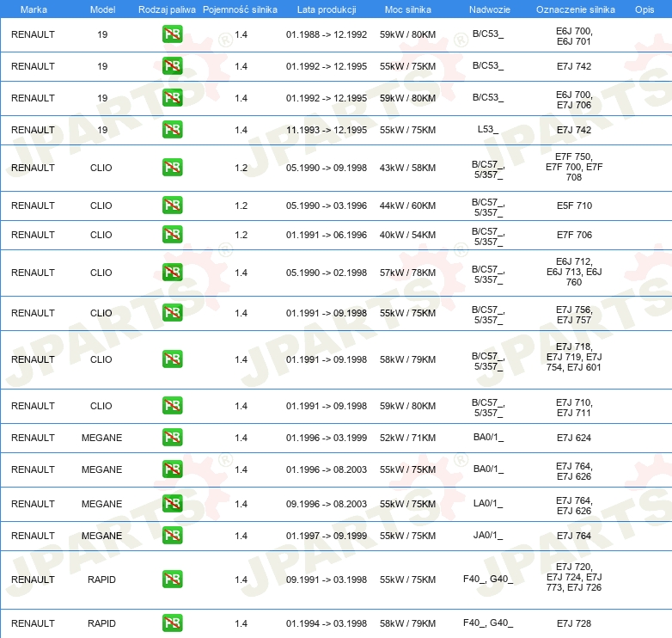
Task: Click the petrol icon in the Megane JA0/1_ row
Action: 172,535
